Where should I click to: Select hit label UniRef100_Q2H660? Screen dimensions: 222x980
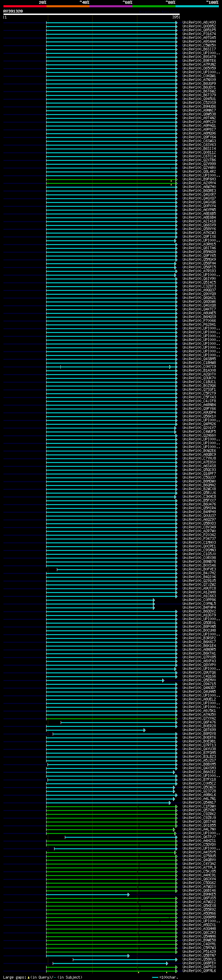(x=199, y=436)
